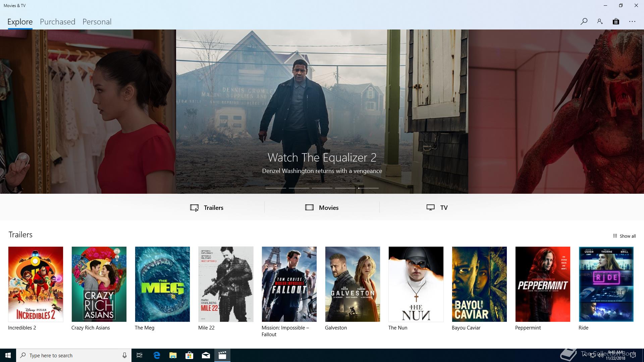Screen dimensions: 644x362
Task: Show the next Predator hero slide
Action: coord(556,112)
